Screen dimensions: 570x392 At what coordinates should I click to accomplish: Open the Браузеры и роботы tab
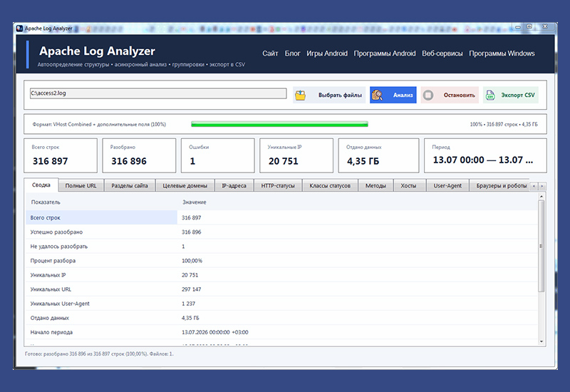coord(501,185)
